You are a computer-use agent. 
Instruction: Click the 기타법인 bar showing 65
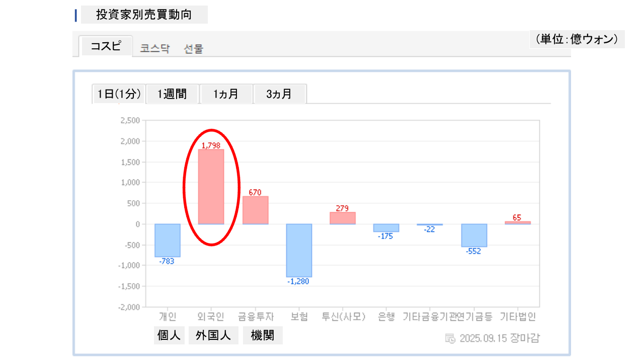pos(518,223)
